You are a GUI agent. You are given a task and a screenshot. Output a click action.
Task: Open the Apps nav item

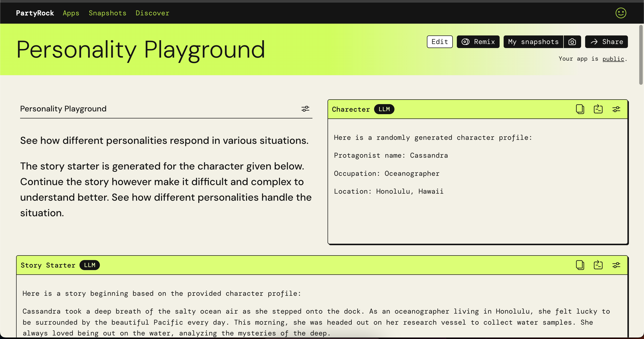point(71,13)
